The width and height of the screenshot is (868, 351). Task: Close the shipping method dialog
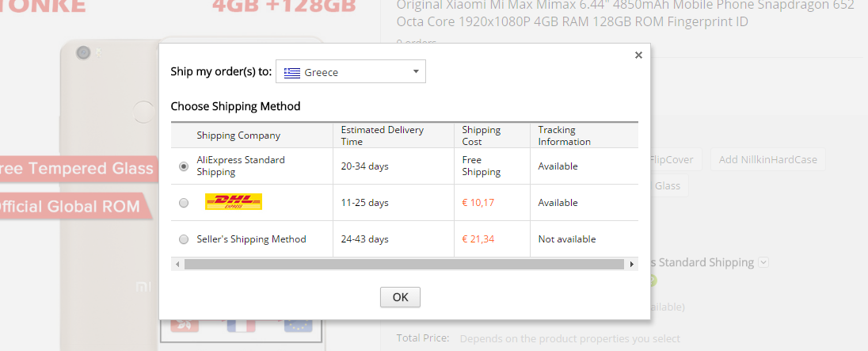pos(638,55)
